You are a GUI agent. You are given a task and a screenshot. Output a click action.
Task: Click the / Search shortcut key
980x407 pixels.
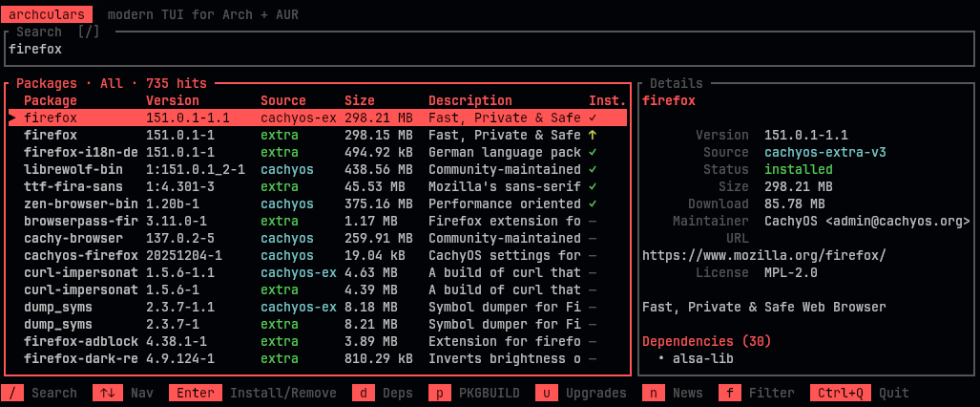pyautogui.click(x=12, y=394)
